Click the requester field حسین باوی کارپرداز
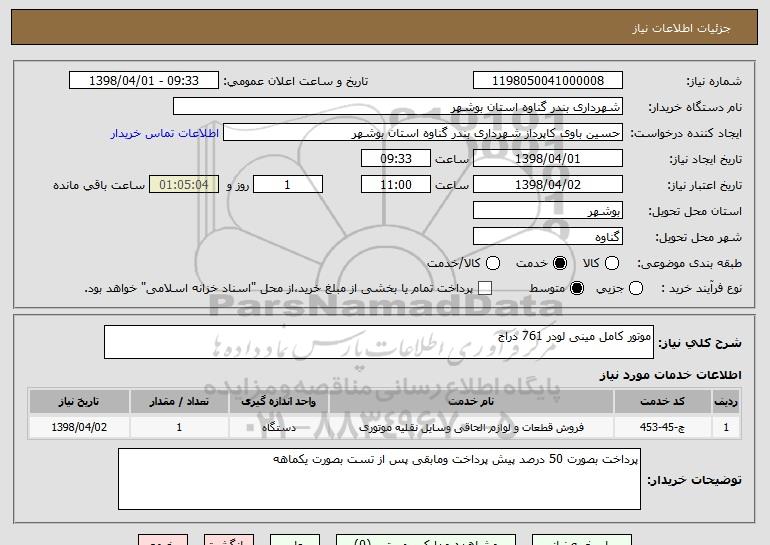The height and width of the screenshot is (545, 770). (x=423, y=133)
